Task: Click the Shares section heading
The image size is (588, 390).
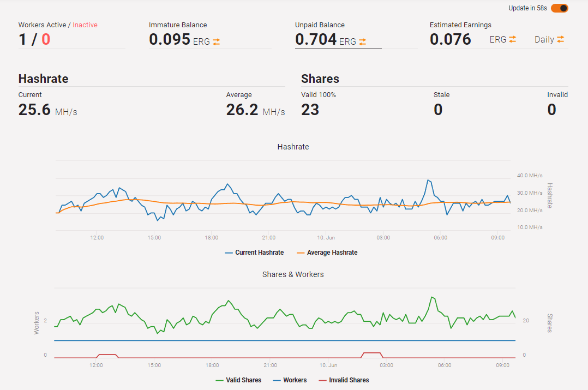Action: click(320, 79)
